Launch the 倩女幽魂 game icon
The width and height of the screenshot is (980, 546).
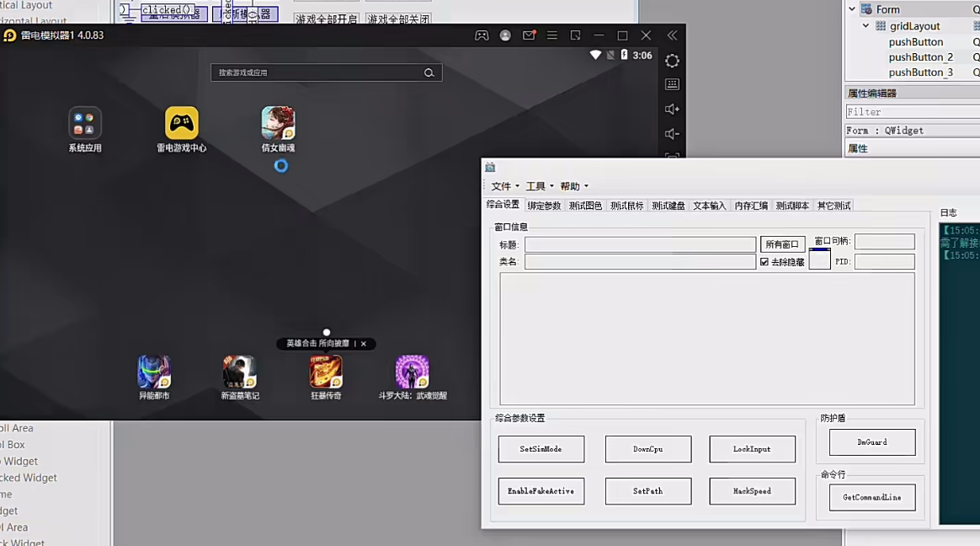coord(278,123)
